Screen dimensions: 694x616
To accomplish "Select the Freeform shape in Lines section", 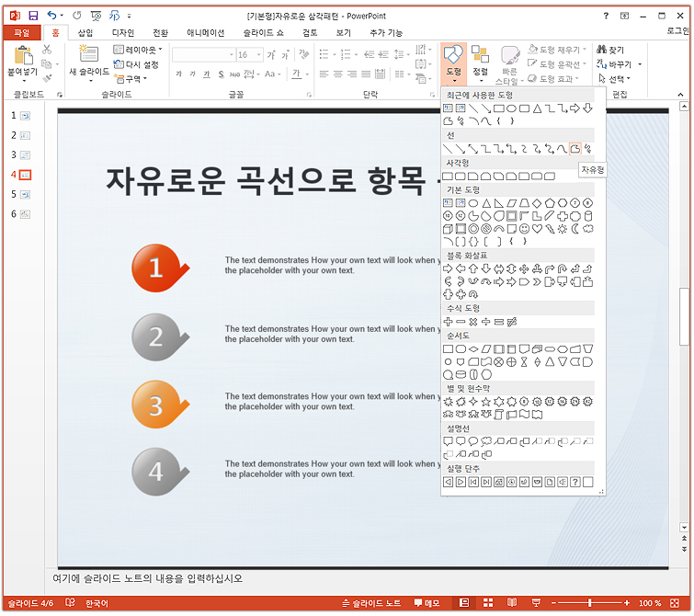I will pos(575,149).
